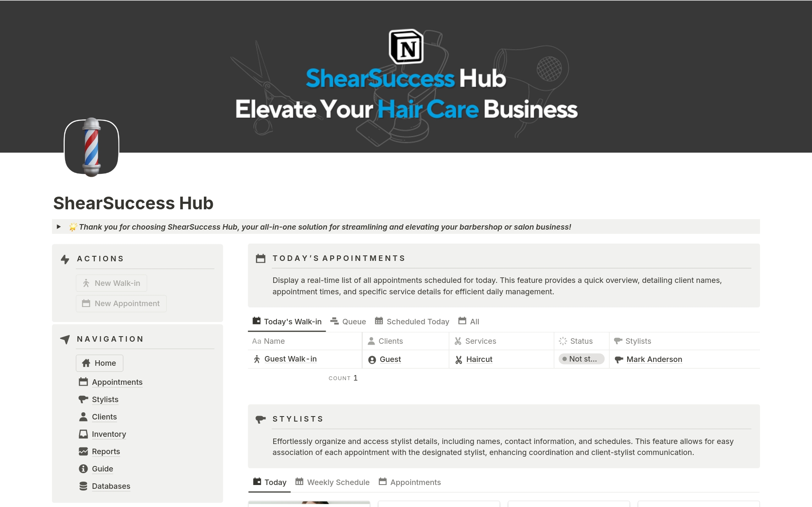Viewport: 812px width, 507px height.
Task: Open the Appointments navigation section
Action: click(117, 381)
